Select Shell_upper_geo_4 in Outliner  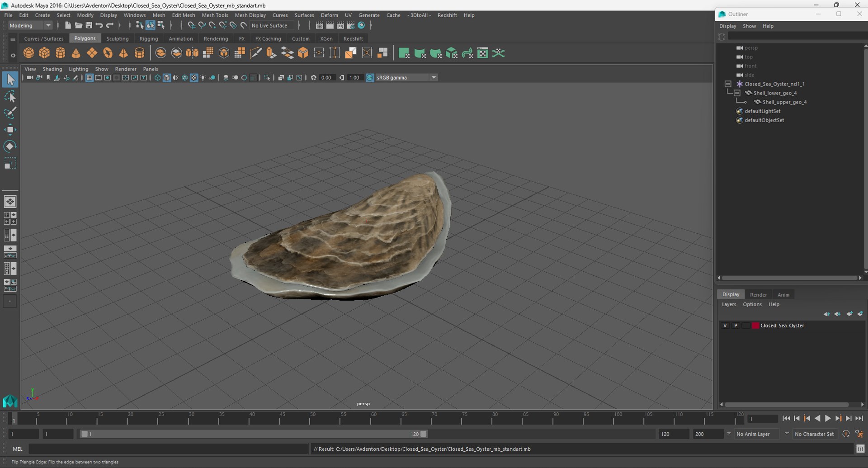784,102
